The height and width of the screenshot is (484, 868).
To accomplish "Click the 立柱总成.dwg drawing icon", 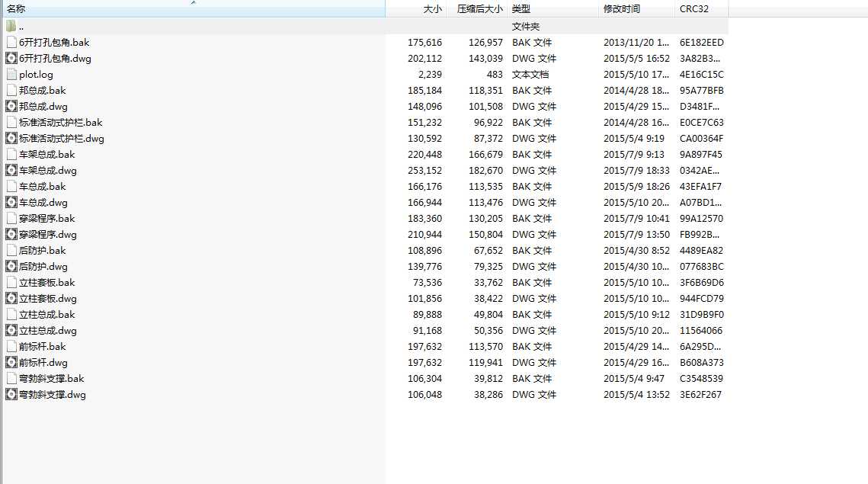I will (11, 331).
